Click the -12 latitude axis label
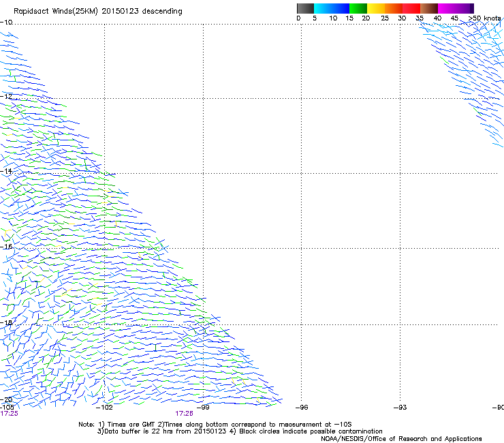This screenshot has height=443, width=504. pos(6,96)
